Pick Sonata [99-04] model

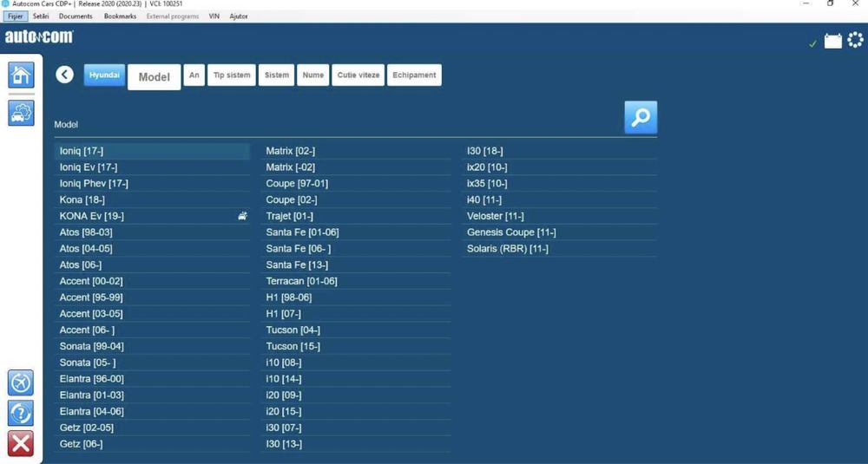(152, 346)
